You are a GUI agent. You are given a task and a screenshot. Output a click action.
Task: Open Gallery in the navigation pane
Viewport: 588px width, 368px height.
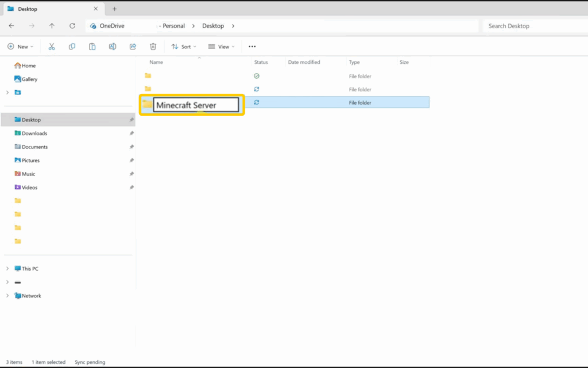26,79
